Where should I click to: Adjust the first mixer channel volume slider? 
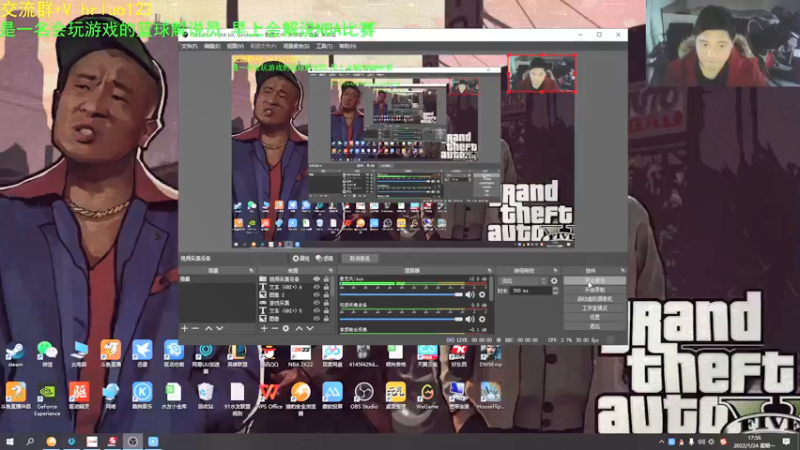tap(401, 294)
